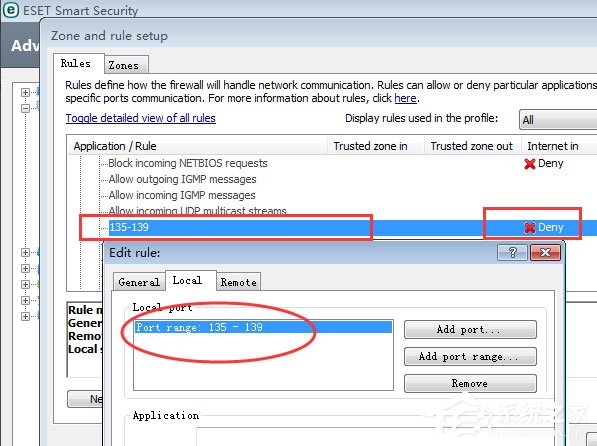The width and height of the screenshot is (597, 446).
Task: Click the Add port... button
Action: coord(470,329)
